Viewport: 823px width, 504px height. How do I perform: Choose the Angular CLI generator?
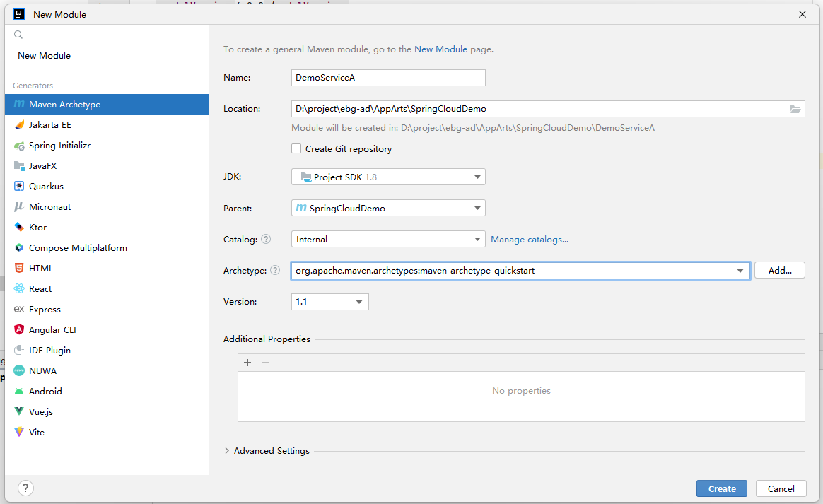pyautogui.click(x=52, y=330)
